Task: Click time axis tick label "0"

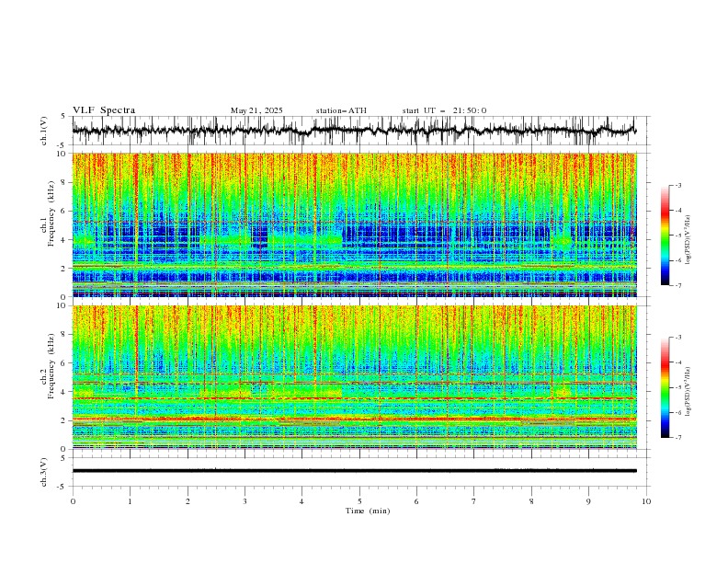Action: tap(73, 501)
